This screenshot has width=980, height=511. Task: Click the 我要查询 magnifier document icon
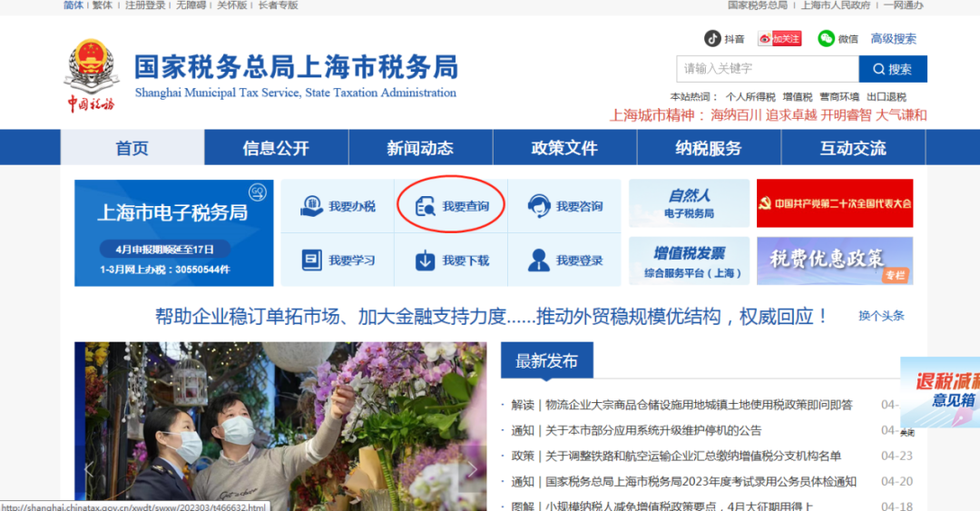[425, 206]
